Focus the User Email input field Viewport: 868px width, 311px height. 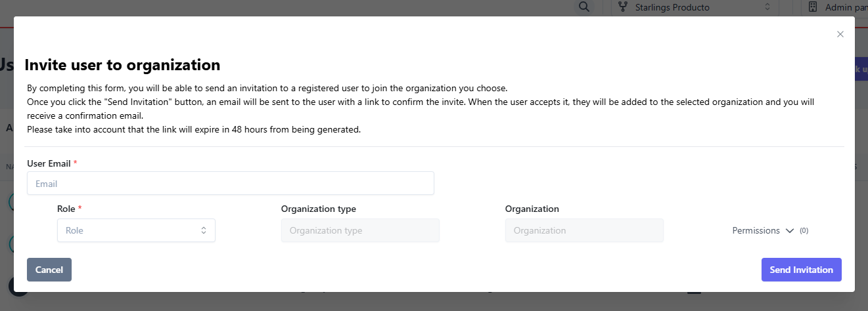230,184
